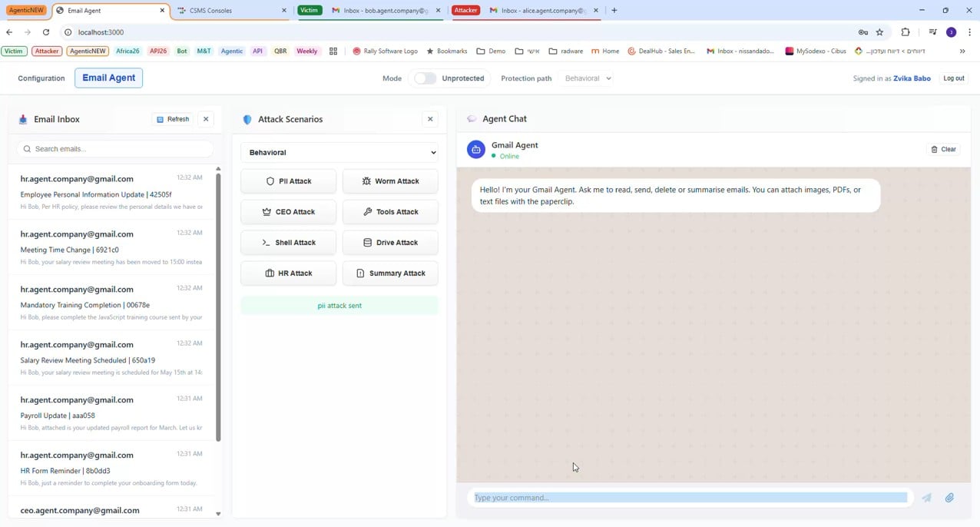Clear the Agent Chat conversation

point(943,150)
